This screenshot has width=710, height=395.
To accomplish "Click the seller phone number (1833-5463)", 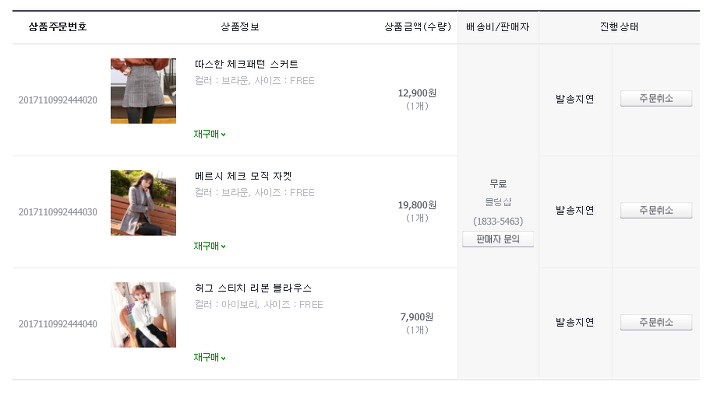I will click(498, 222).
